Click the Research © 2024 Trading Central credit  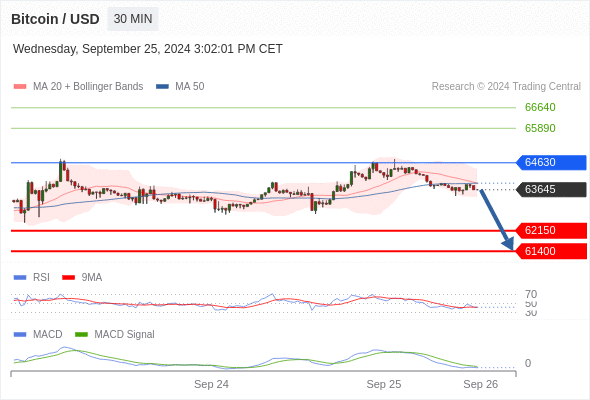(x=506, y=87)
